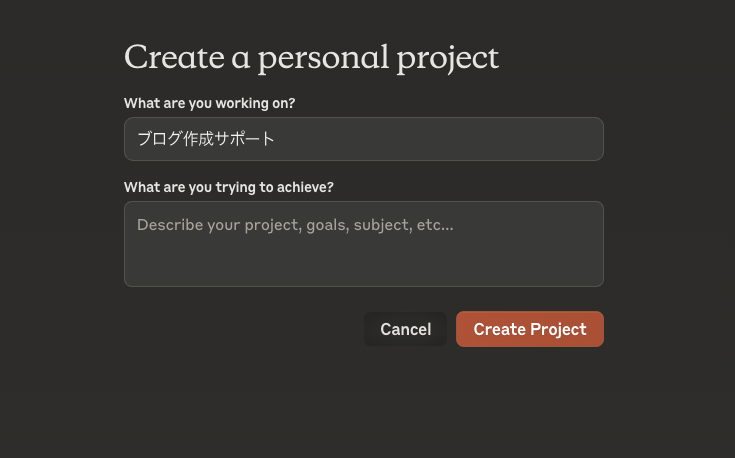The image size is (735, 458).
Task: Place cursor in the ブログ作成サポート text
Action: click(x=205, y=139)
